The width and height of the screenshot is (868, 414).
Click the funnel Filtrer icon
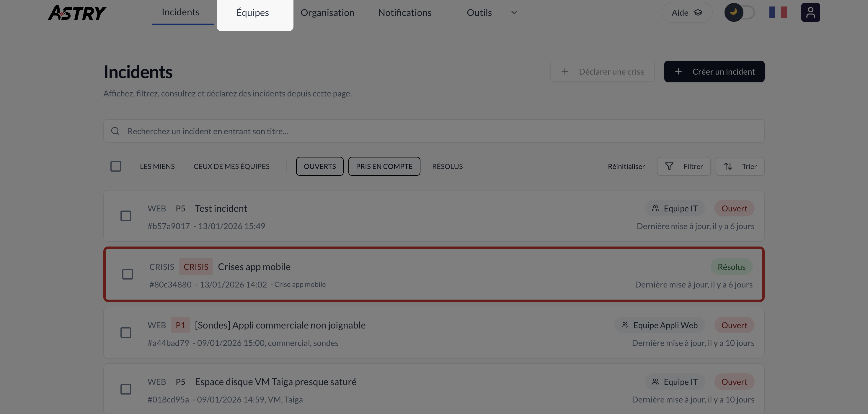pos(669,166)
